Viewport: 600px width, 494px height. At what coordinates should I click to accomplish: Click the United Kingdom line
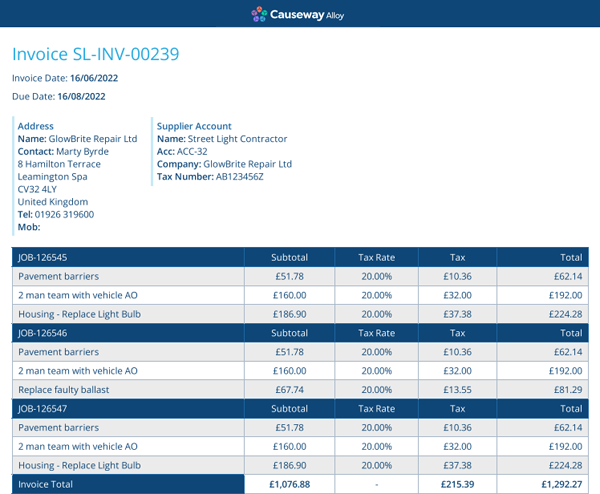coord(53,202)
